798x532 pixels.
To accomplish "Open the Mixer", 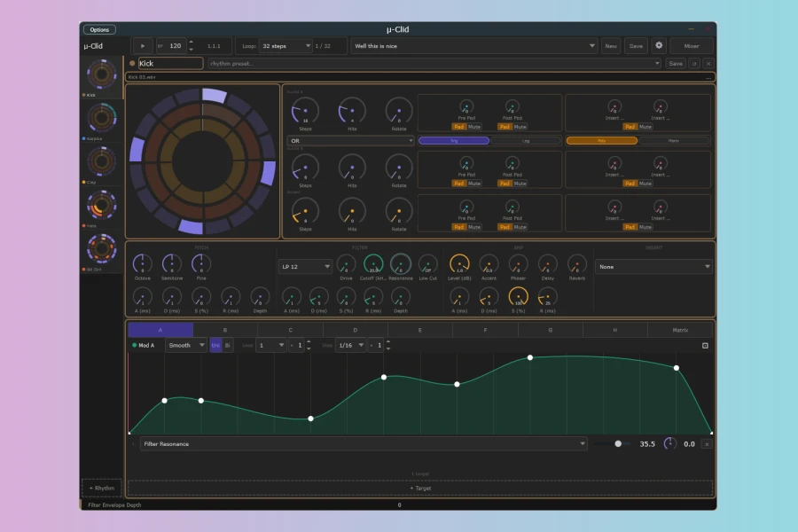I will (691, 46).
